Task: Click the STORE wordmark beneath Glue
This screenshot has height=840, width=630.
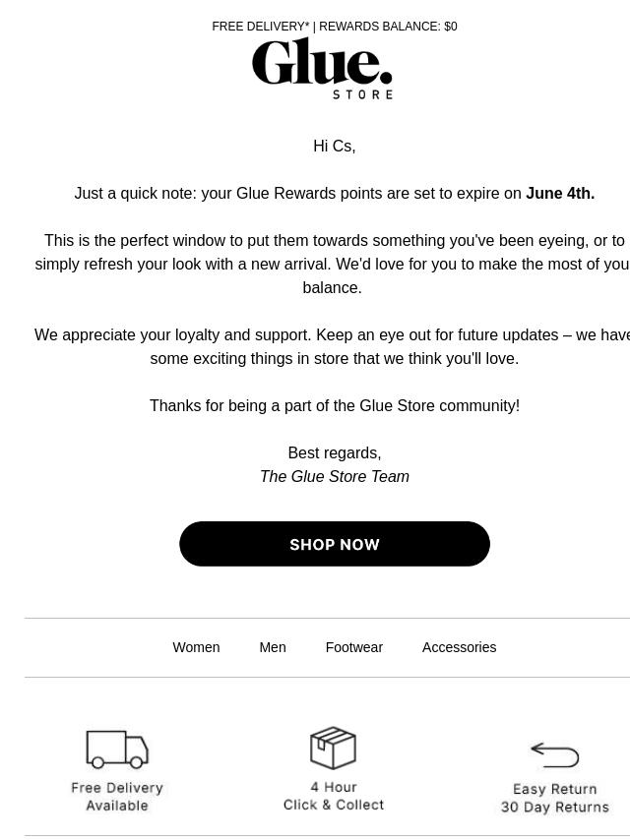Action: click(363, 94)
